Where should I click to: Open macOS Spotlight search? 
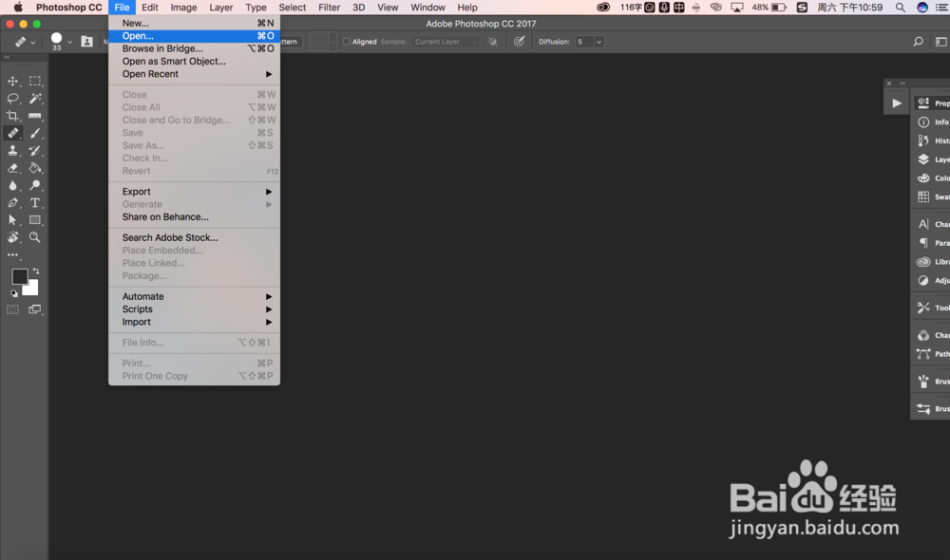point(901,8)
